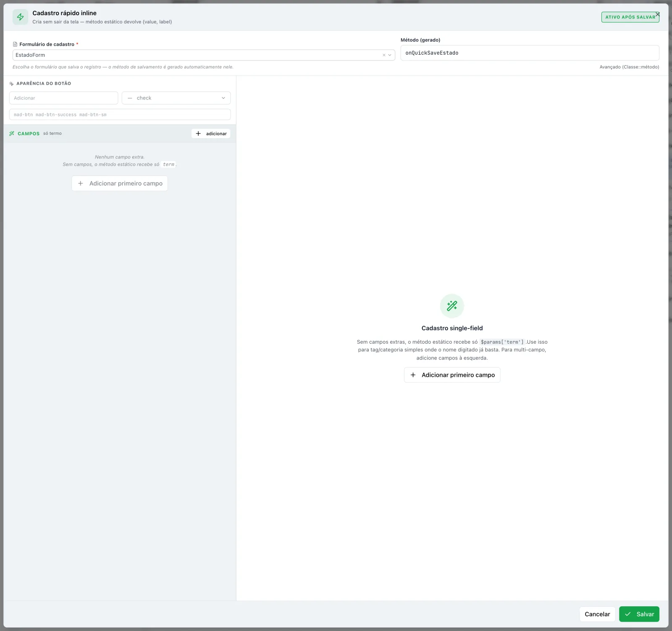Click Adicionar primeiro campo in the left panel
The width and height of the screenshot is (672, 631).
click(x=120, y=183)
